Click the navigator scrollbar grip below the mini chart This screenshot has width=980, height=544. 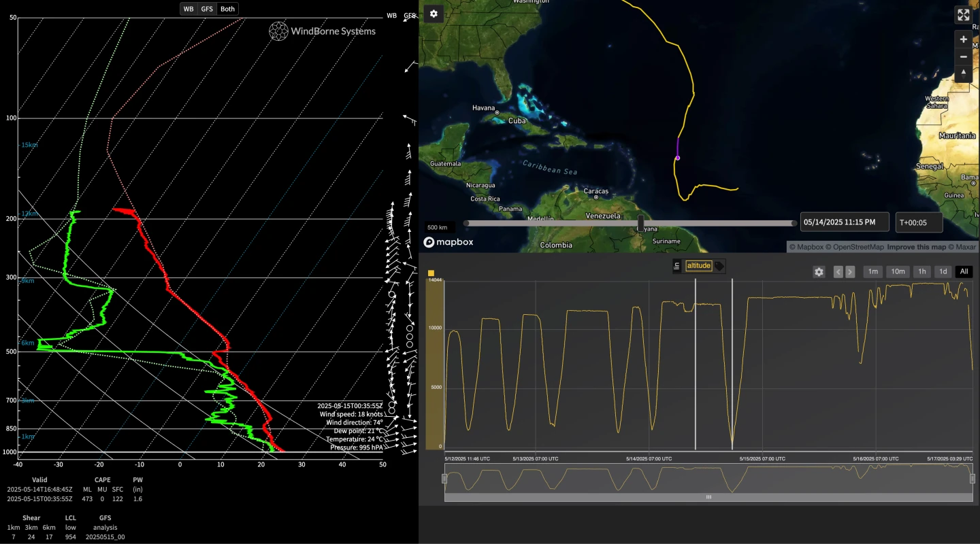coord(708,497)
